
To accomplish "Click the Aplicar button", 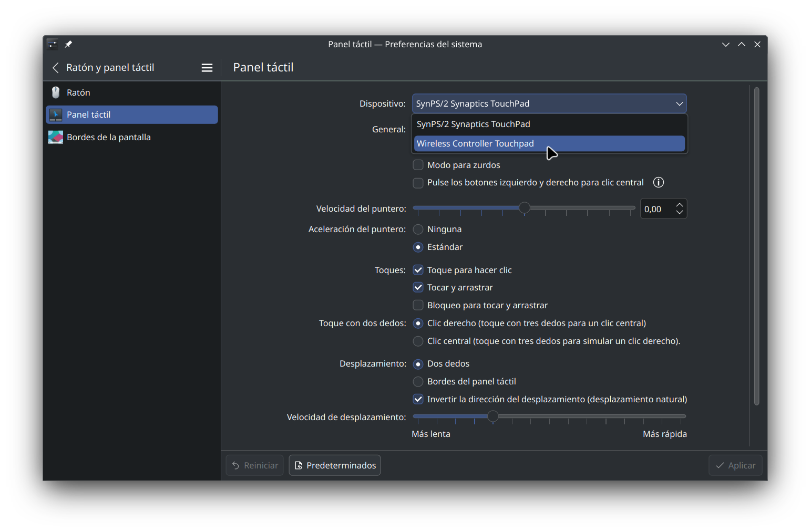I will point(735,465).
